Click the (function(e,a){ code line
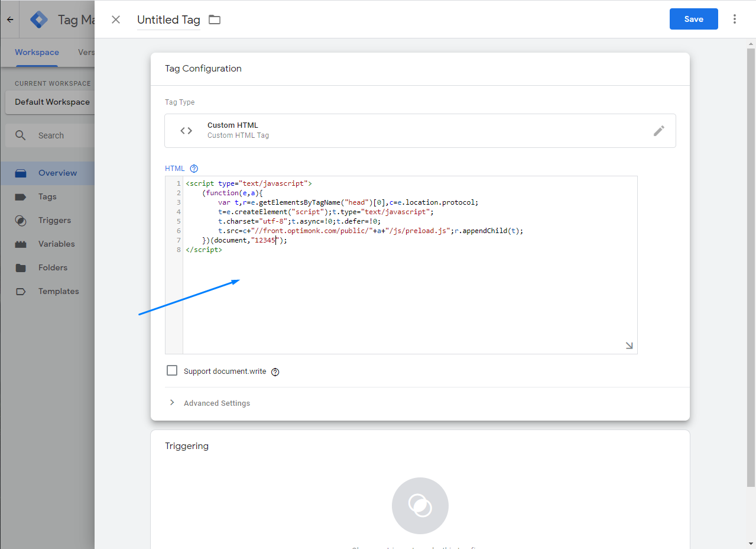The width and height of the screenshot is (756, 549). pos(232,193)
